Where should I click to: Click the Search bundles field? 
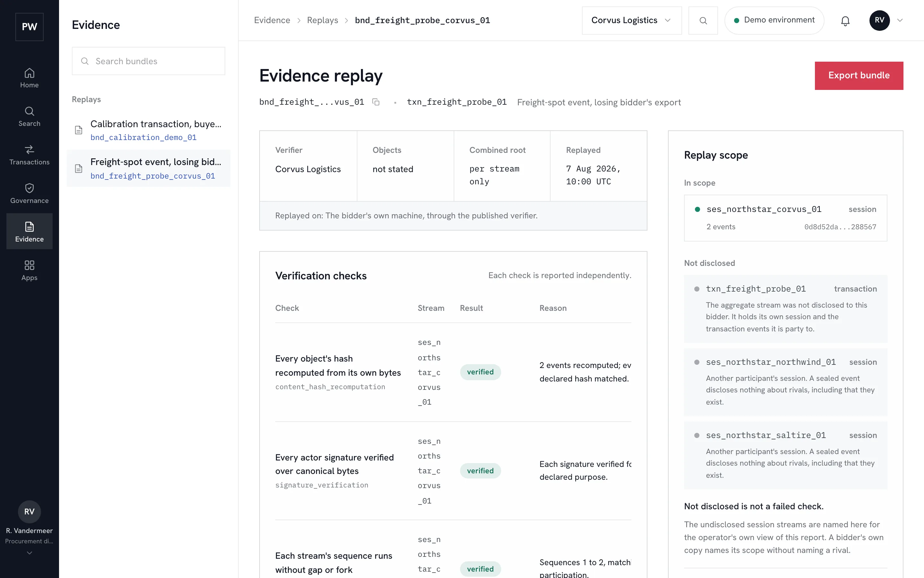pyautogui.click(x=149, y=61)
